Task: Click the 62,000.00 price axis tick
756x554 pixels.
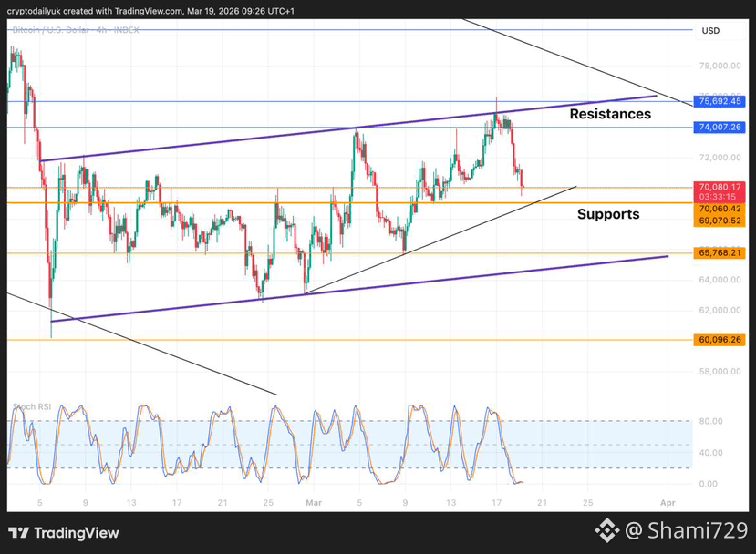Action: [x=720, y=310]
